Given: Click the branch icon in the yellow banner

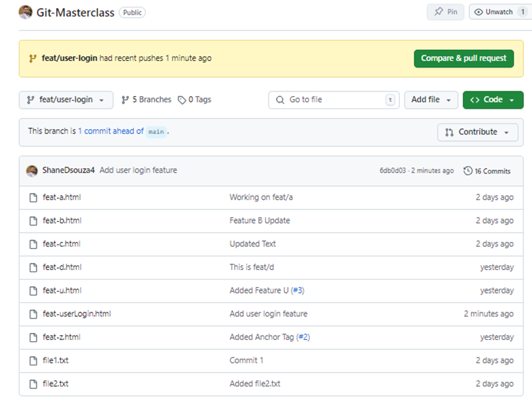Looking at the screenshot, I should pyautogui.click(x=33, y=58).
